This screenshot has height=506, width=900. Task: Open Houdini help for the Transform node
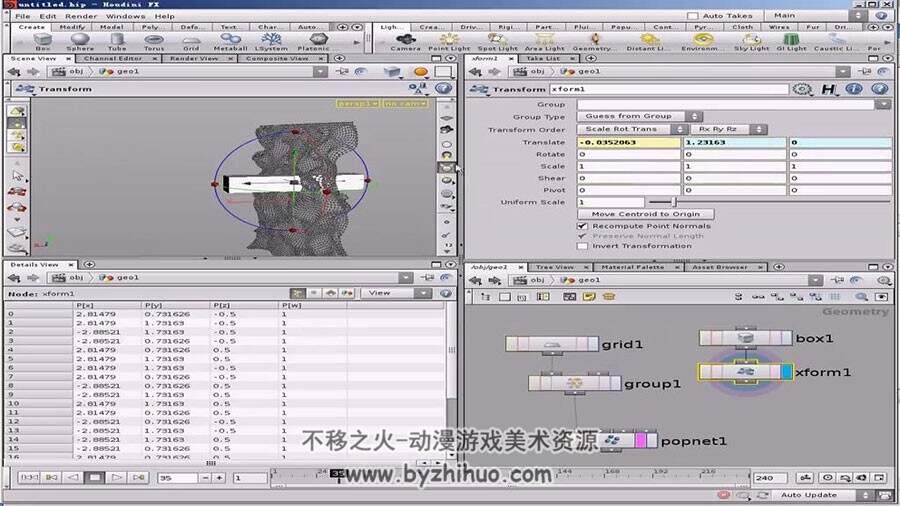[879, 89]
